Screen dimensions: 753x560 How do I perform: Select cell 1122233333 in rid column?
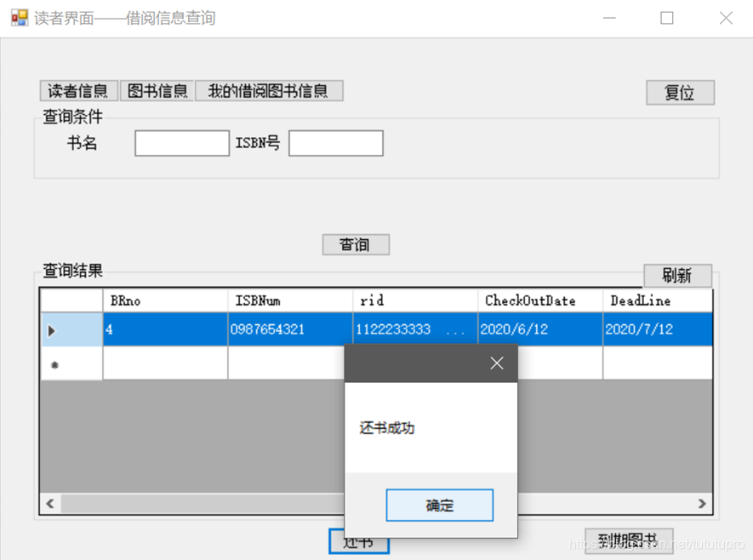[415, 329]
